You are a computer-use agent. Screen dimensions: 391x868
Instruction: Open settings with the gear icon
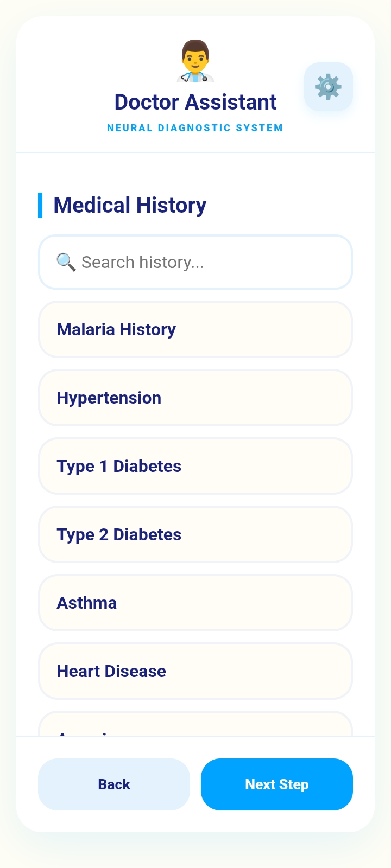coord(329,87)
